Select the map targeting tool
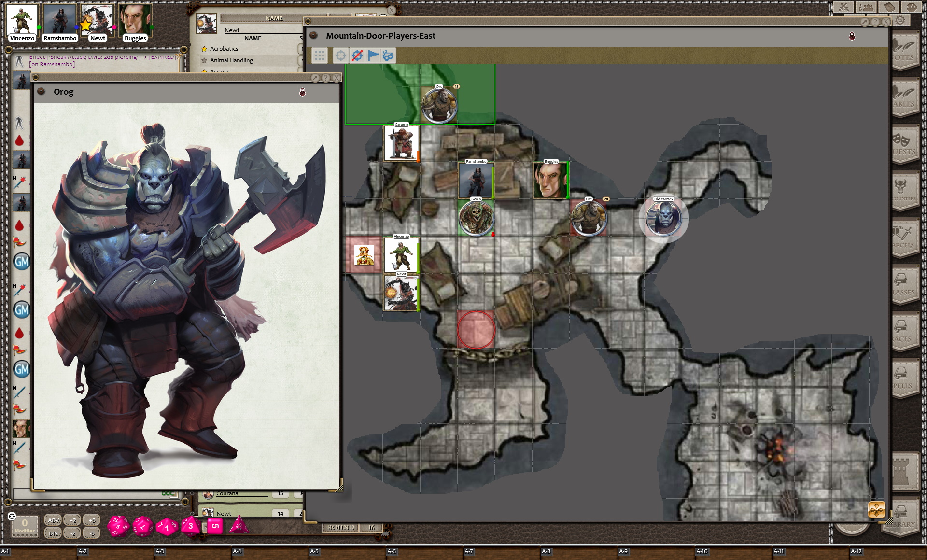Screen dimensions: 927x560 (x=340, y=56)
